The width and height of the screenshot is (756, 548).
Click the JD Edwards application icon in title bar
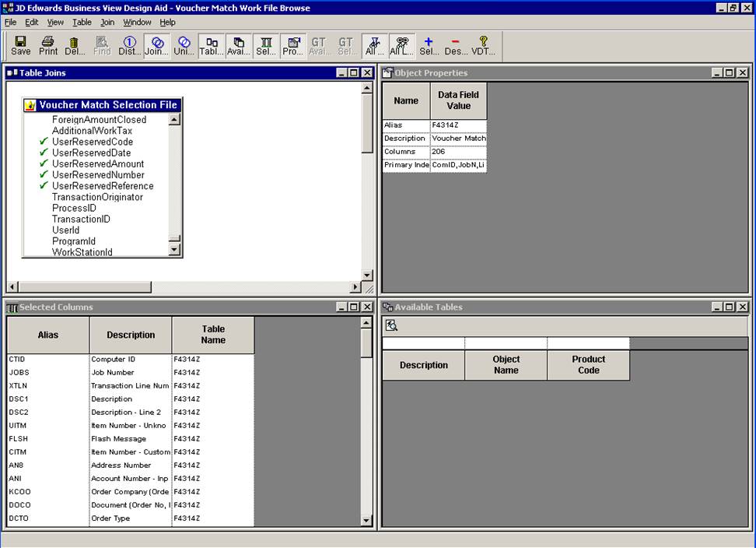tap(8, 8)
